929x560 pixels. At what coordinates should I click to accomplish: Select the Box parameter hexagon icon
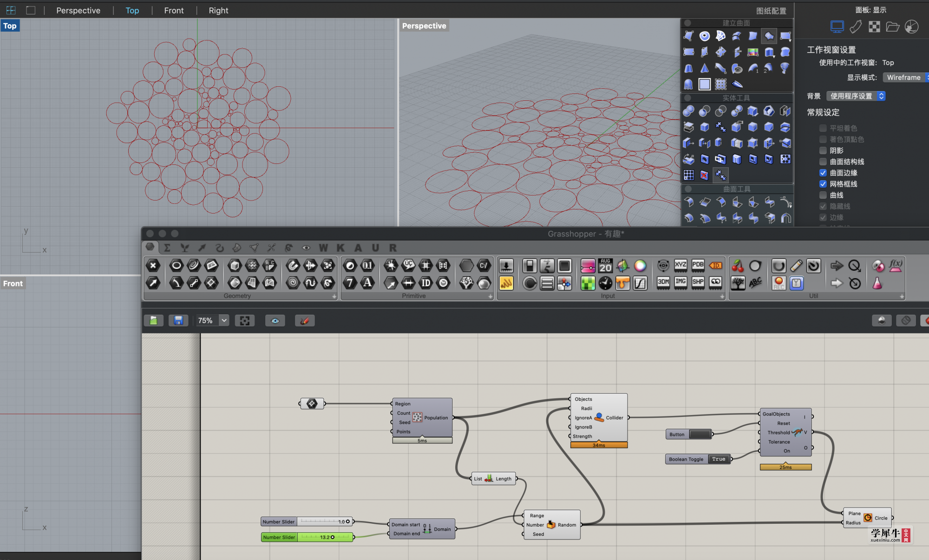pos(235,266)
